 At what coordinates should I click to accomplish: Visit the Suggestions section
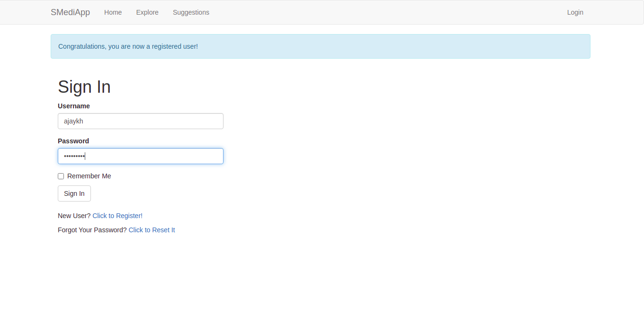(x=191, y=12)
